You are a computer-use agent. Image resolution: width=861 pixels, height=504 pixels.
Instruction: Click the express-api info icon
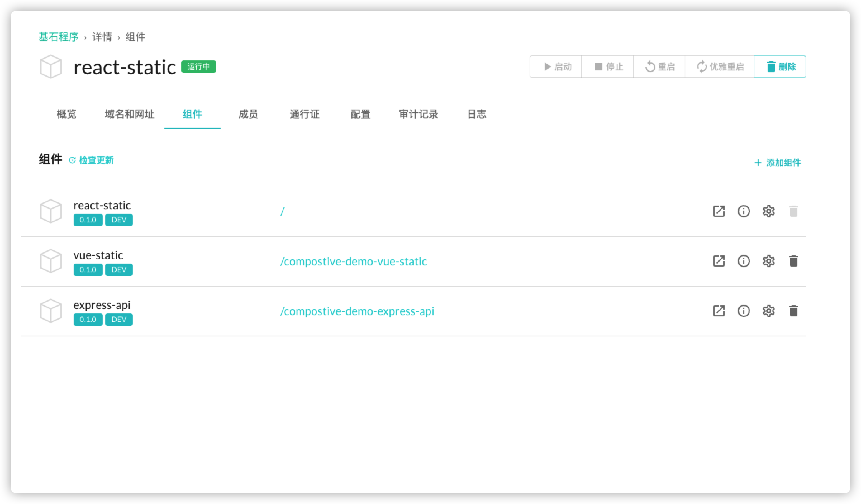[x=744, y=311]
